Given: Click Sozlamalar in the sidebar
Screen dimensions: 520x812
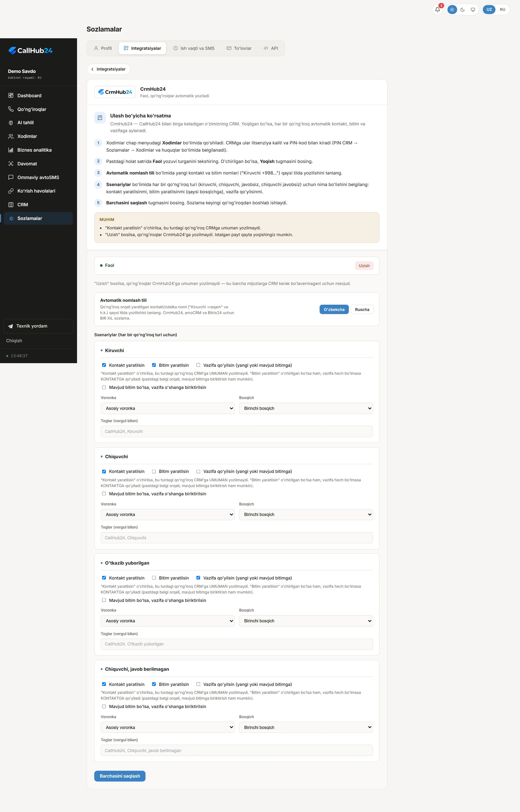Looking at the screenshot, I should click(x=38, y=218).
